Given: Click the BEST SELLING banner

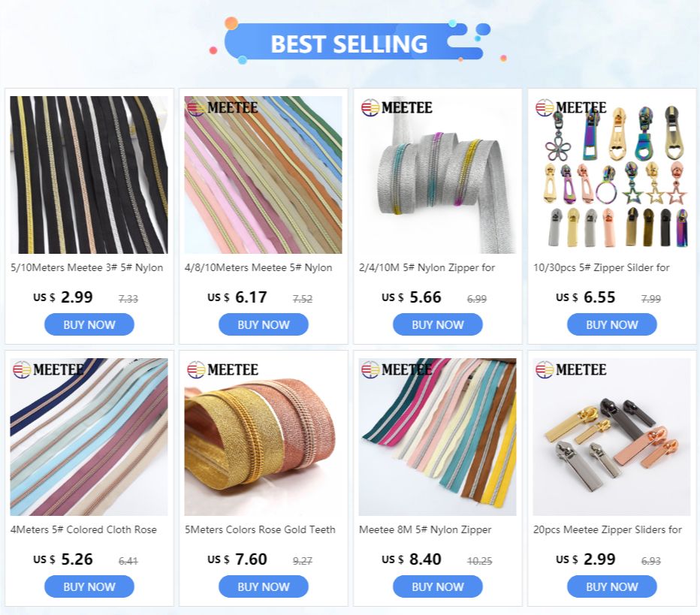Looking at the screenshot, I should coord(349,44).
